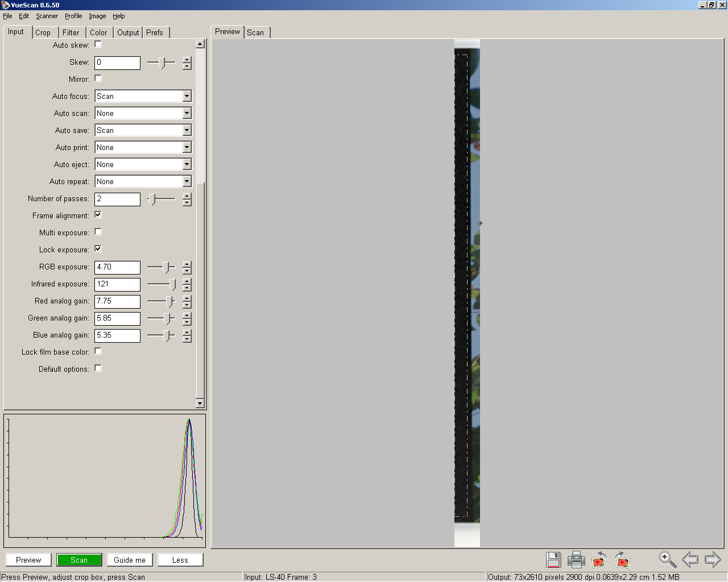Enable the Multi exposure checkbox
Screen dimensions: 728x582
[98, 232]
